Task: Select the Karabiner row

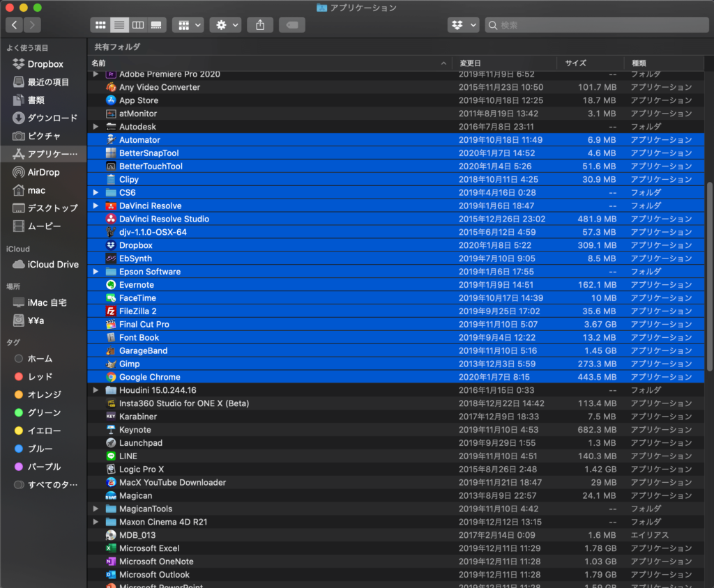Action: click(x=396, y=417)
